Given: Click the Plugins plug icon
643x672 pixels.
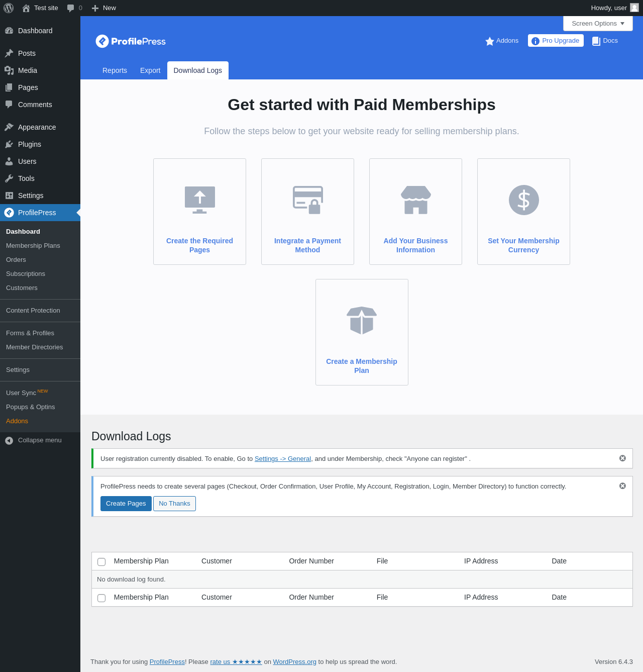Looking at the screenshot, I should [x=9, y=144].
